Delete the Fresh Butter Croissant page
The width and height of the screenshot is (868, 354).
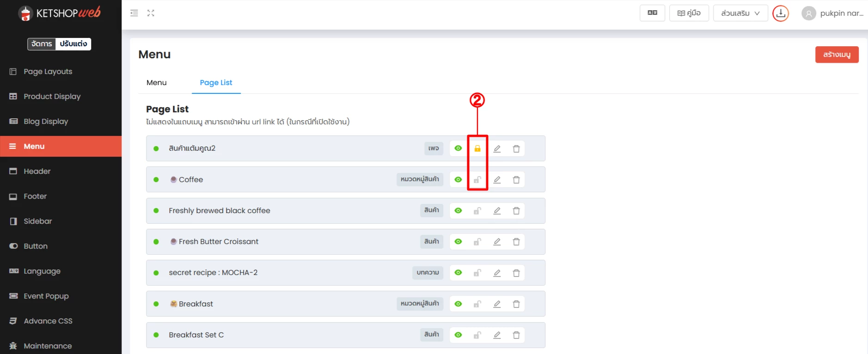(x=516, y=241)
